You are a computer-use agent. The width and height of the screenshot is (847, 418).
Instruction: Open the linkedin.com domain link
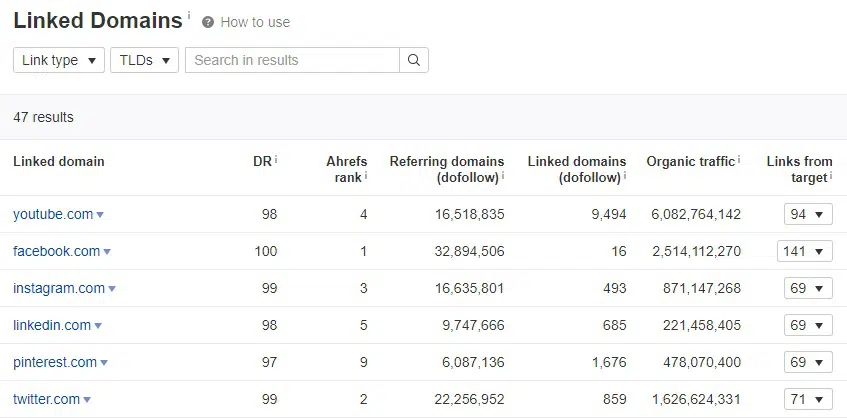click(52, 325)
